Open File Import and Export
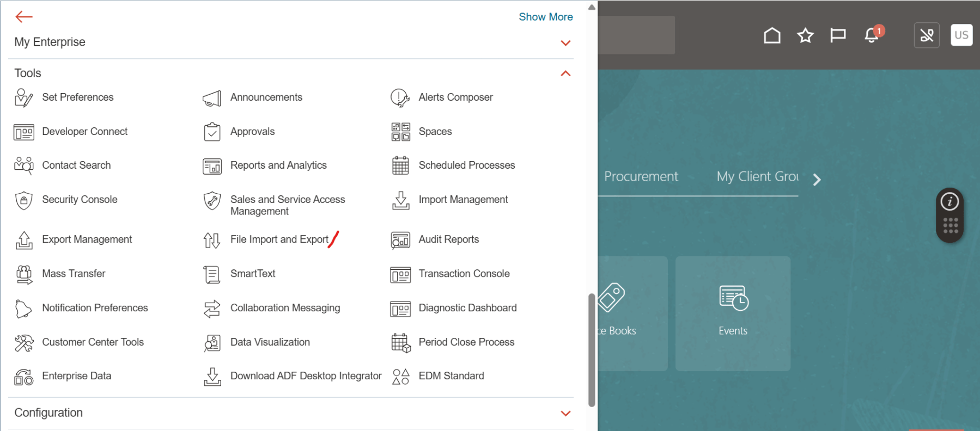 [x=279, y=239]
